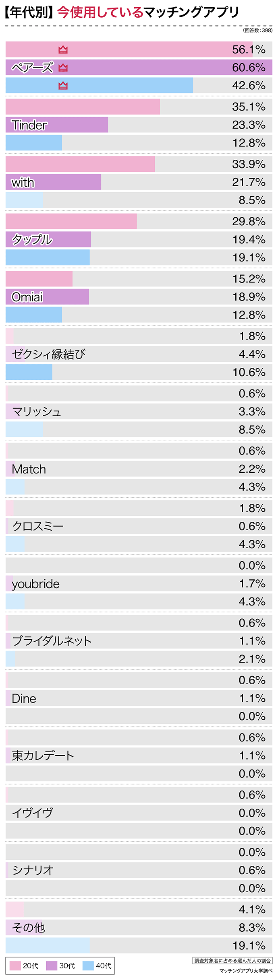Click the タップル label

click(32, 240)
